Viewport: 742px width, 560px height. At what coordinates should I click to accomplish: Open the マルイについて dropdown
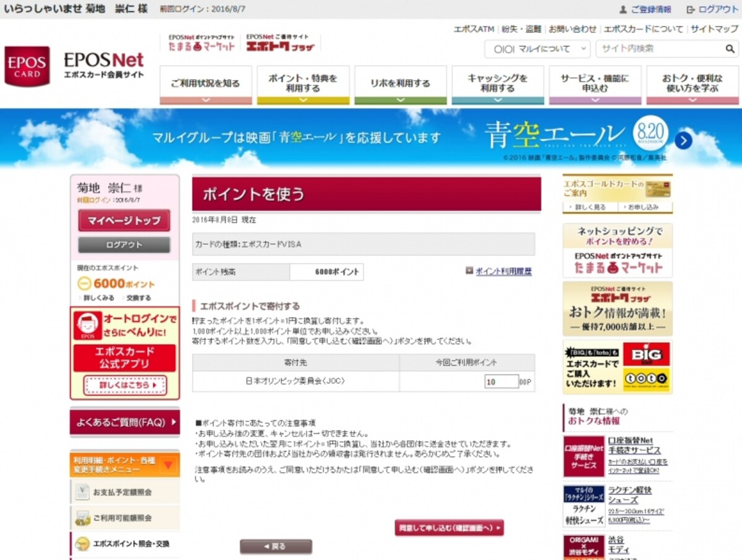537,49
